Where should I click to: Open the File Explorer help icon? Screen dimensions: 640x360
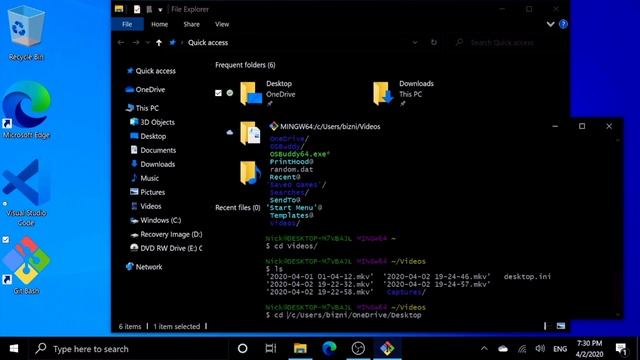563,24
